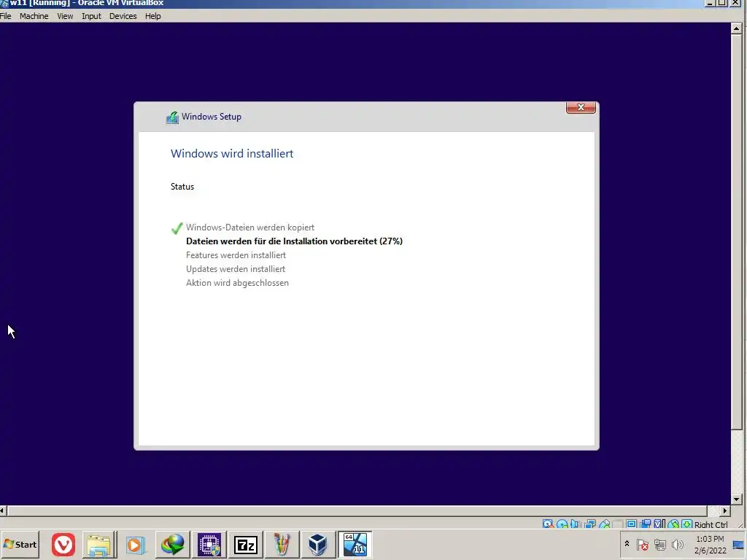Viewport: 747px width, 560px height.
Task: Open Windows Explorer from taskbar
Action: (x=98, y=544)
